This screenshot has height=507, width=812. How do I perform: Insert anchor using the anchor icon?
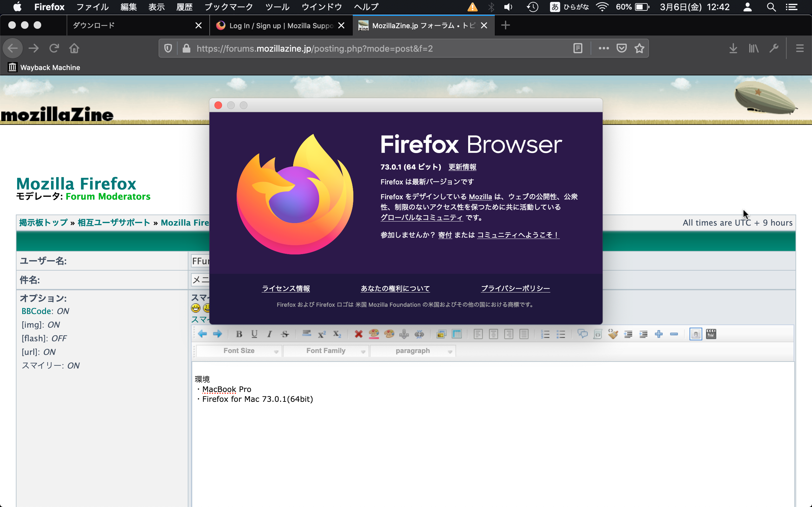click(x=404, y=334)
